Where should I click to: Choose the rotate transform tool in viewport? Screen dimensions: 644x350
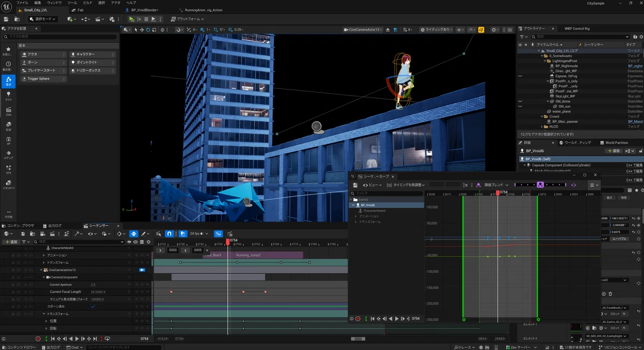[148, 29]
